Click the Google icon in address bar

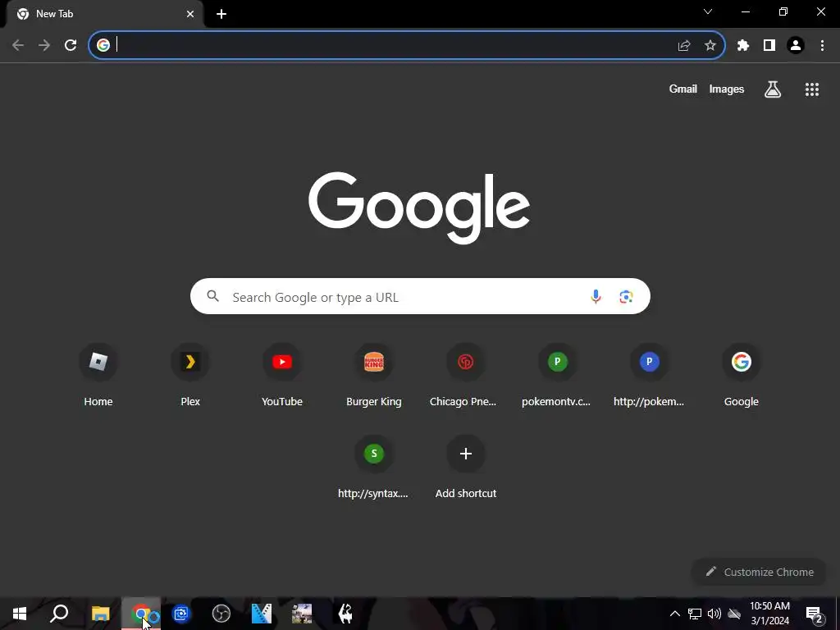(x=103, y=46)
